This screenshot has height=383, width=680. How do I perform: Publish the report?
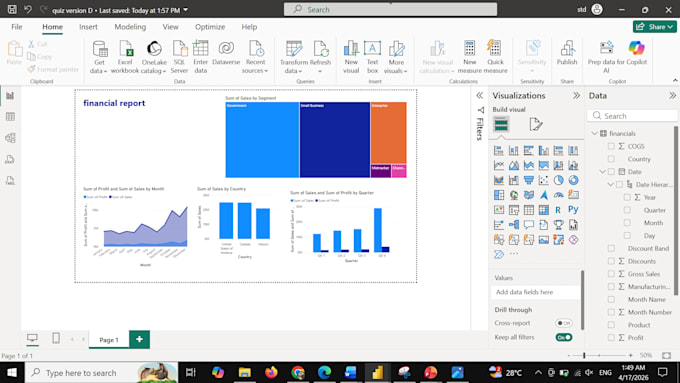(567, 53)
